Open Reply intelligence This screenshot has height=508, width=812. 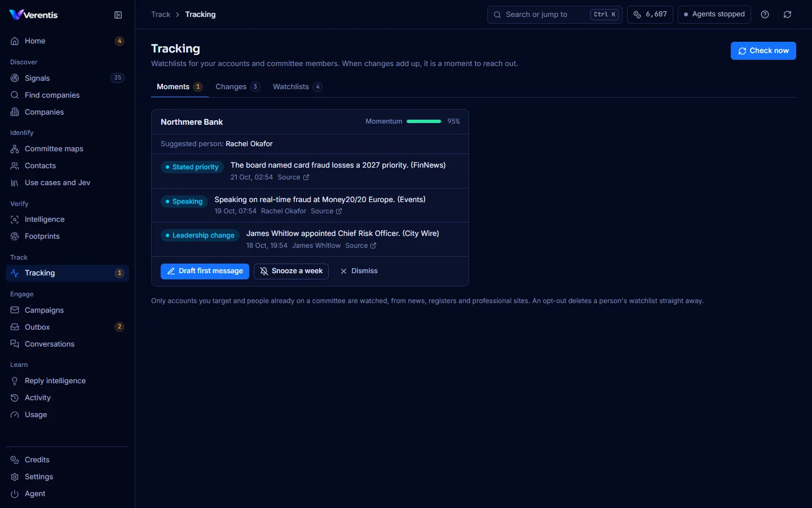coord(67,380)
